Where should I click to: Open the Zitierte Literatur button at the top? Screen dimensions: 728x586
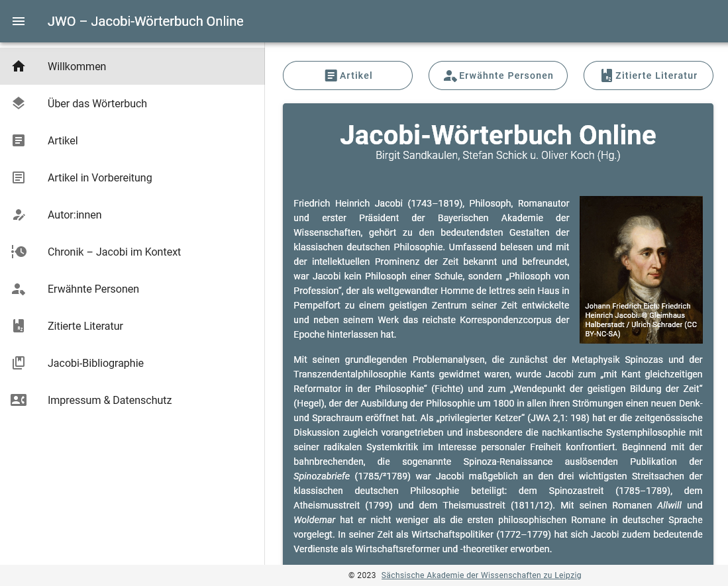(648, 75)
